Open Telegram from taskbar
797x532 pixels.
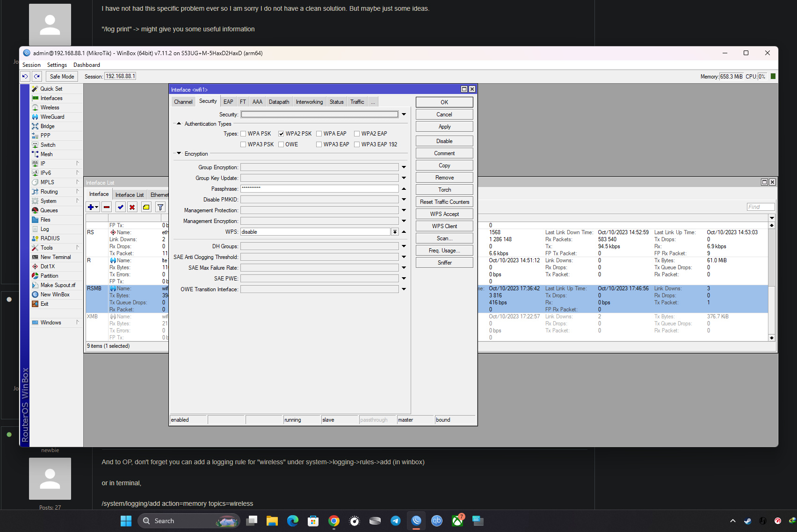click(x=396, y=521)
